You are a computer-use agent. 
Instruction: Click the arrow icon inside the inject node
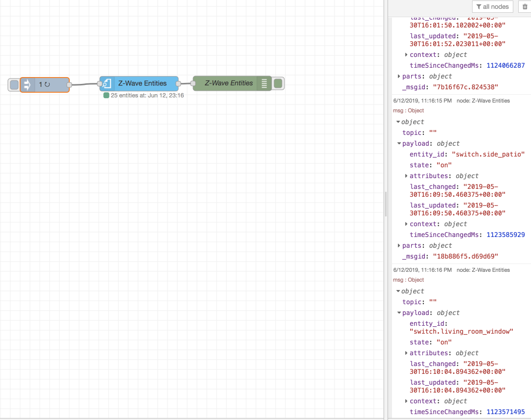point(27,84)
